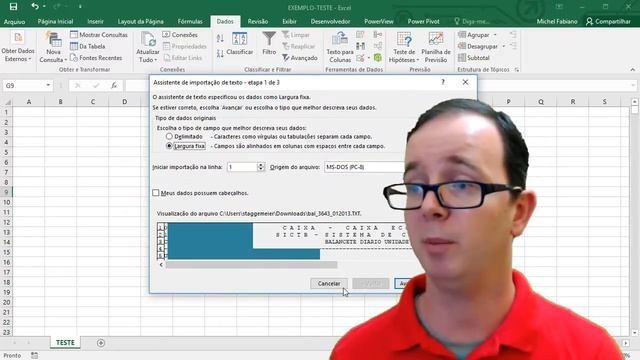Switch to the Fórmulas tab
Screen dimensions: 640x360
[190, 21]
